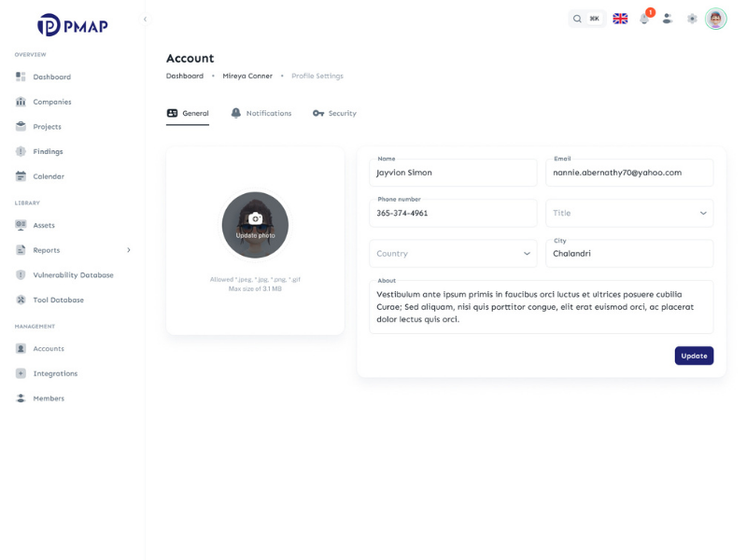Open the language selector UK flag
The image size is (747, 560).
pyautogui.click(x=620, y=19)
